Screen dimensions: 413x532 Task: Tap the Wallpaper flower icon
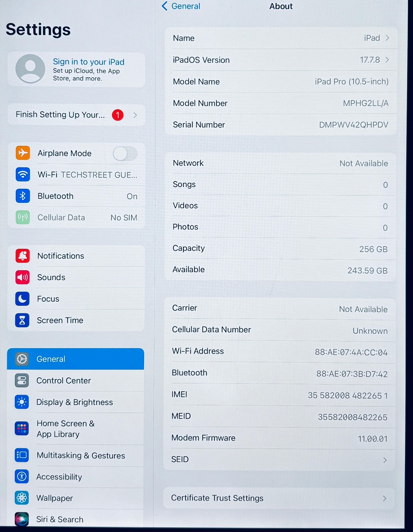(x=22, y=498)
